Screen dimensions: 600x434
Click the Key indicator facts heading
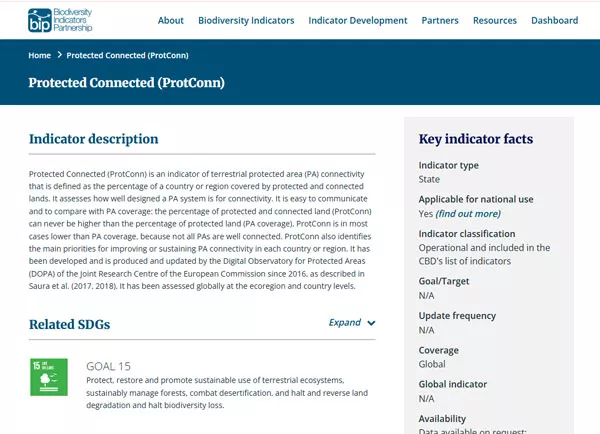pyautogui.click(x=475, y=139)
